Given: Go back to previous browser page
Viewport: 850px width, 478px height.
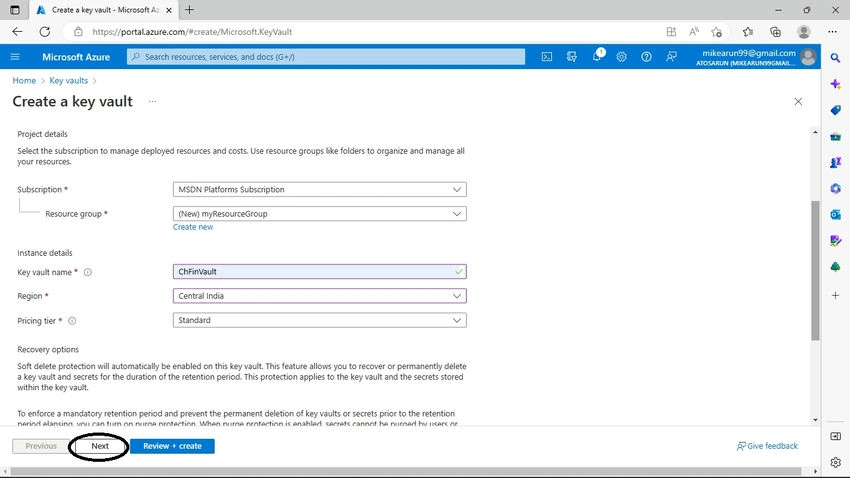Looking at the screenshot, I should [x=17, y=31].
